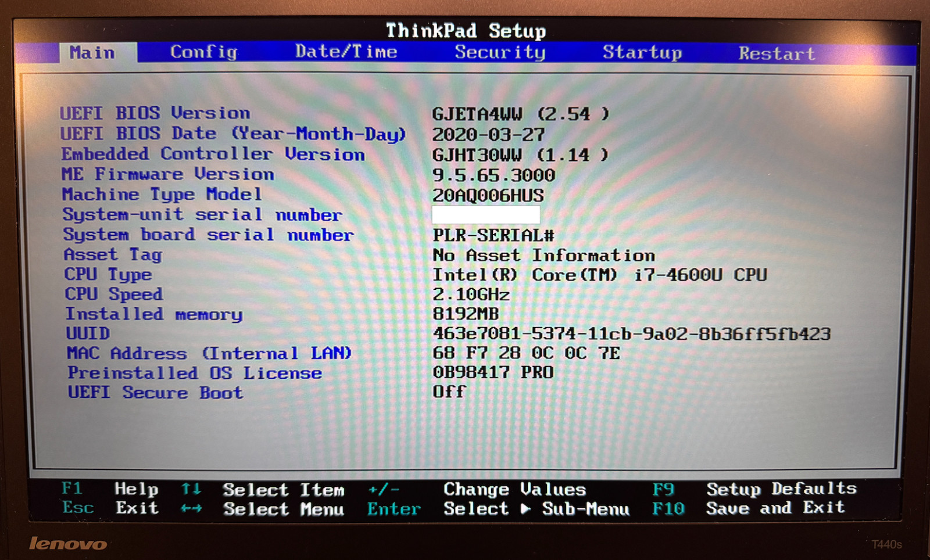The image size is (930, 560).
Task: Select the PLR-SERIAL# value
Action: coord(493,235)
